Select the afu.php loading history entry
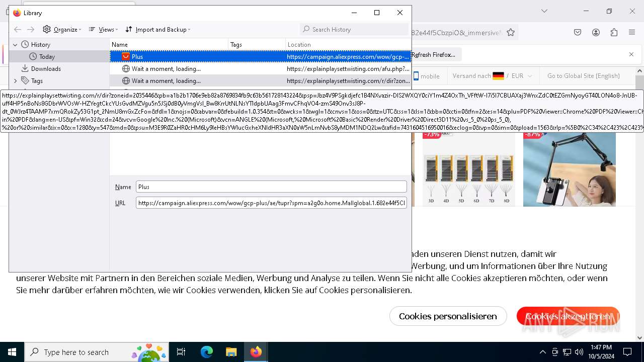The height and width of the screenshot is (362, 644). pyautogui.click(x=261, y=69)
